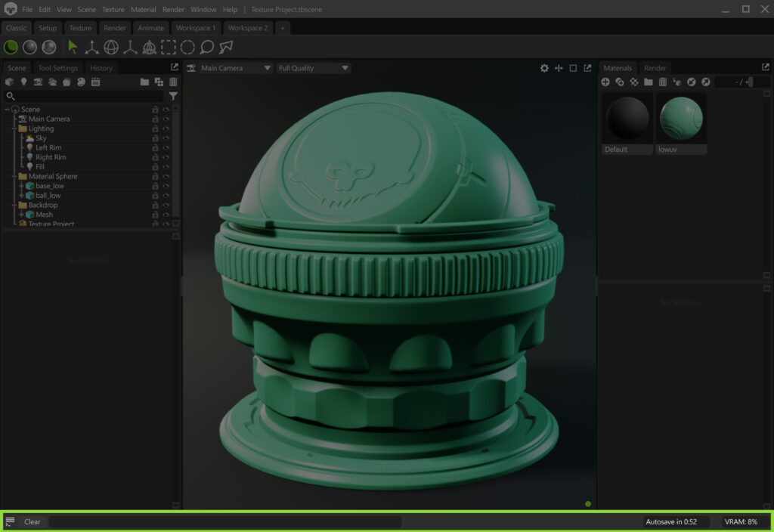This screenshot has height=532, width=774.
Task: Select the lowuv material thumbnail
Action: point(681,119)
